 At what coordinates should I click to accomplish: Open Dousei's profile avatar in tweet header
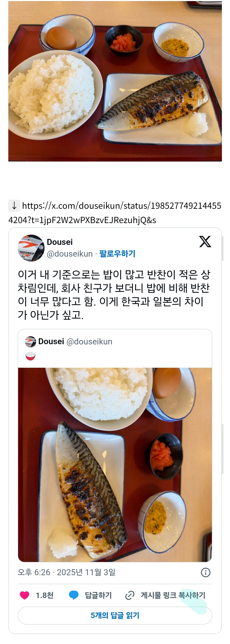31,248
